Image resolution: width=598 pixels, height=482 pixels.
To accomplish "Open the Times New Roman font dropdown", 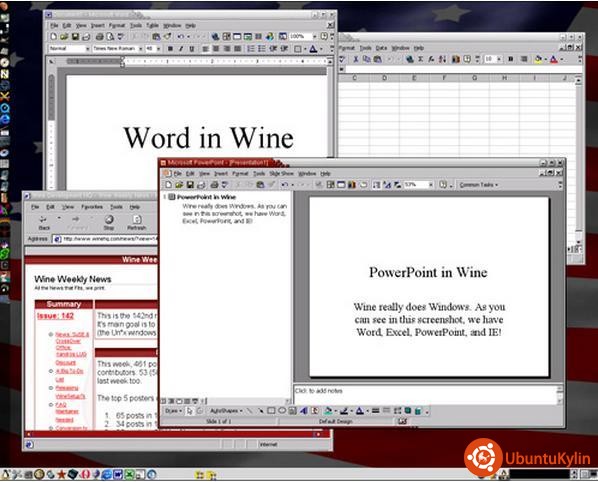I will click(140, 49).
